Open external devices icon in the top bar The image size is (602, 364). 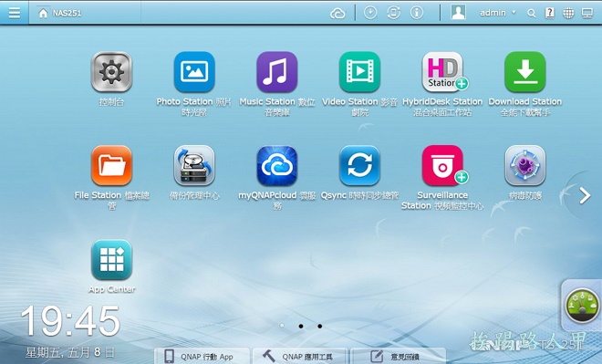tap(393, 13)
